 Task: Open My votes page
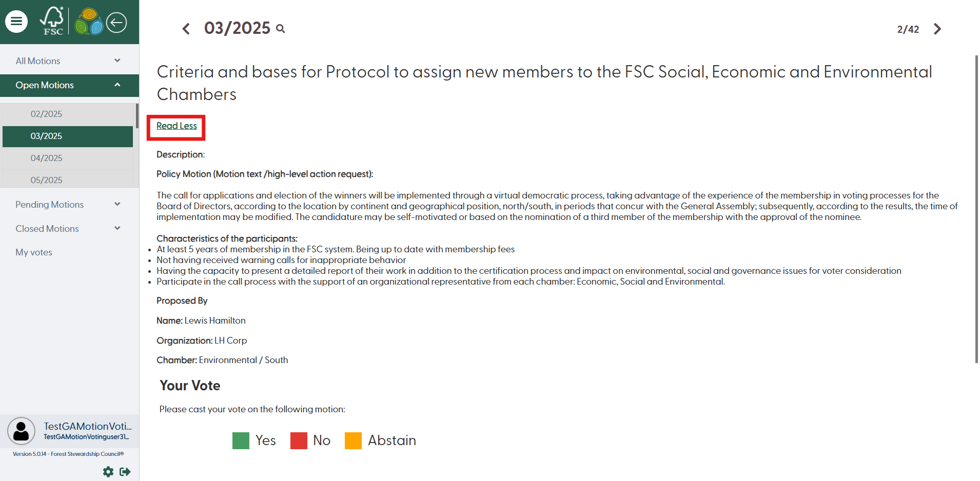point(34,252)
